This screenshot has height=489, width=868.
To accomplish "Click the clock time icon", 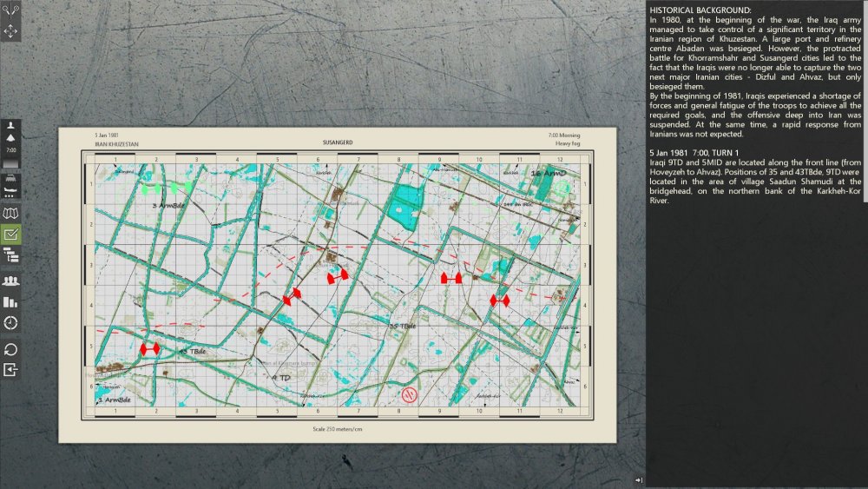I will 11,323.
